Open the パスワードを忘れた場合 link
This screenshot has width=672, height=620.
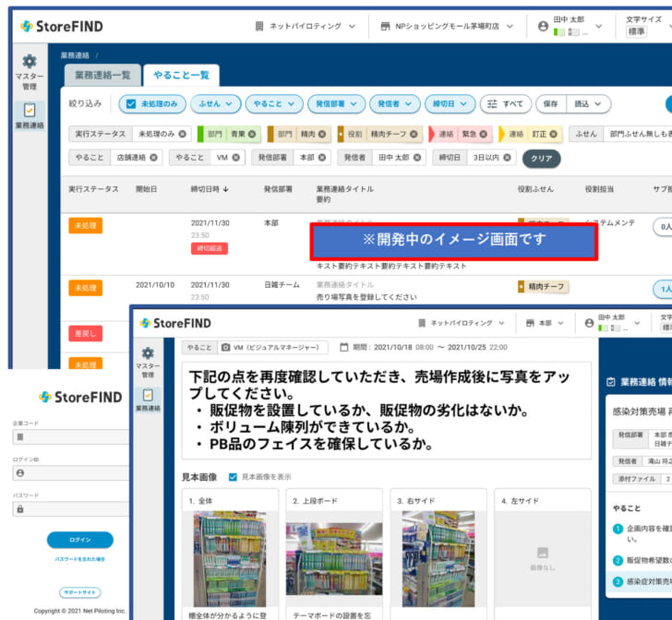tap(80, 559)
